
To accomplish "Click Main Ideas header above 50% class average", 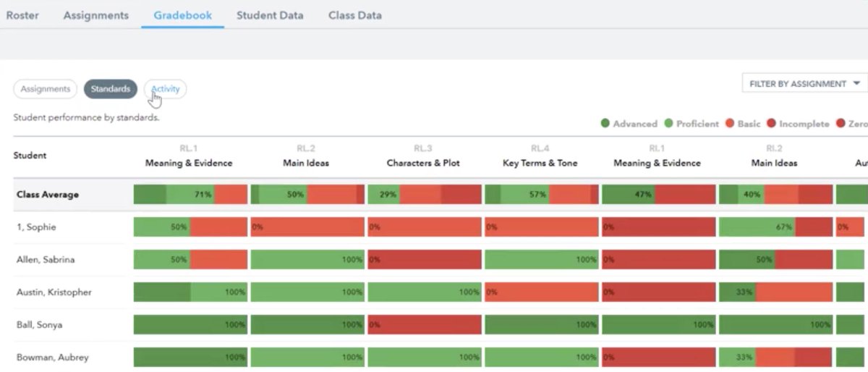I will click(x=306, y=156).
